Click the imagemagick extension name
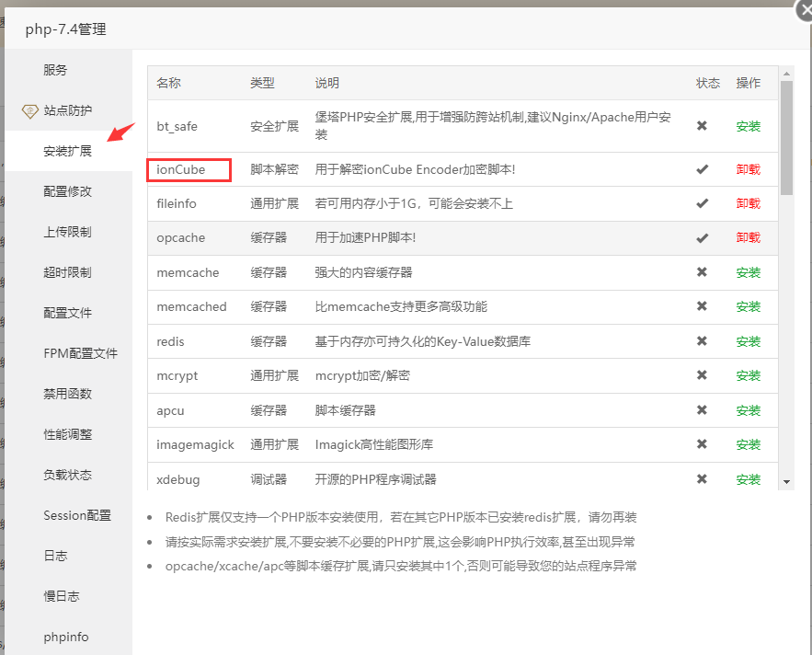812x655 pixels. pos(195,444)
